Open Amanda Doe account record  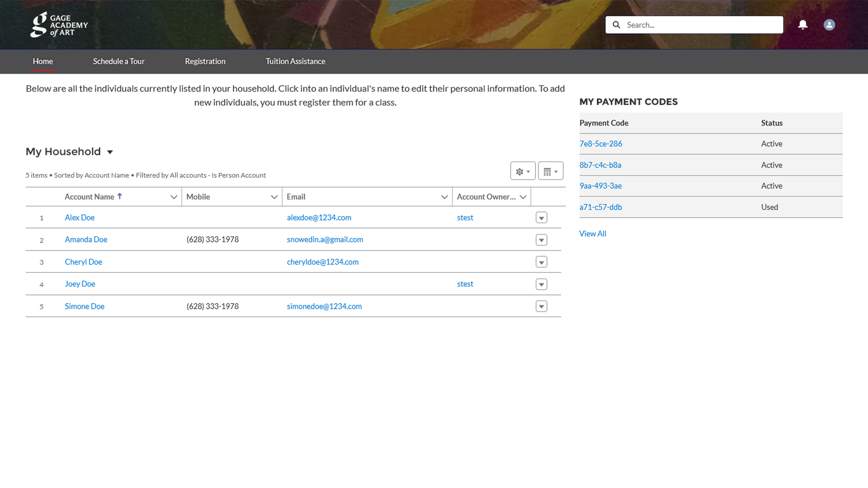coord(86,239)
